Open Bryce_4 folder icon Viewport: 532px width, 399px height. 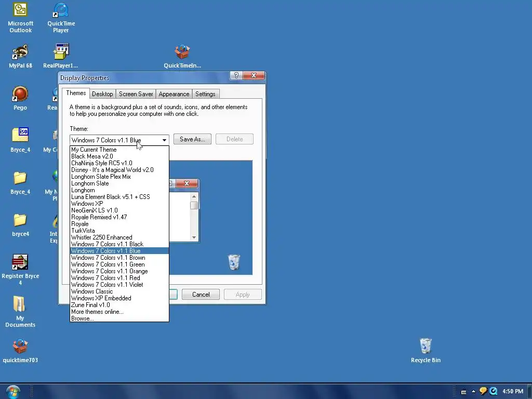20,182
